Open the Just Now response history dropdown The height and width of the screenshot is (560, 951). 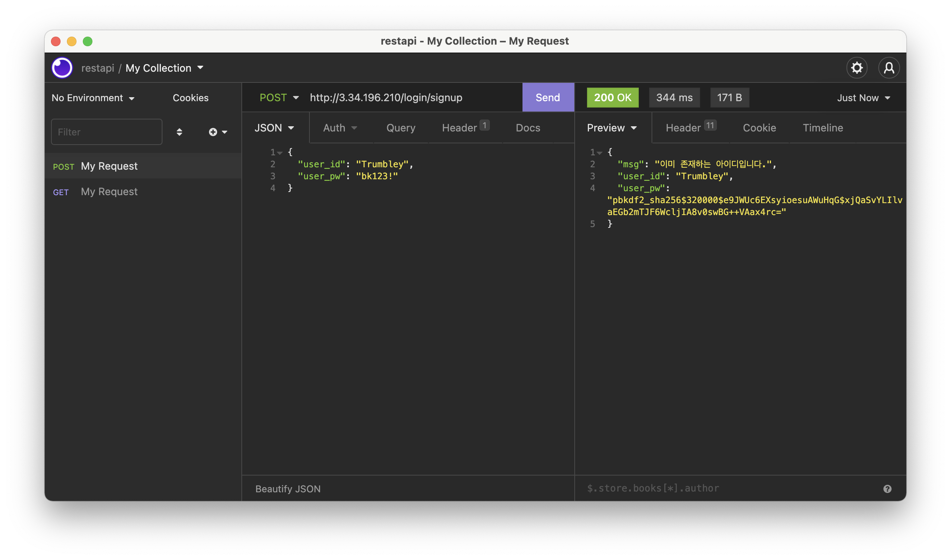click(863, 98)
